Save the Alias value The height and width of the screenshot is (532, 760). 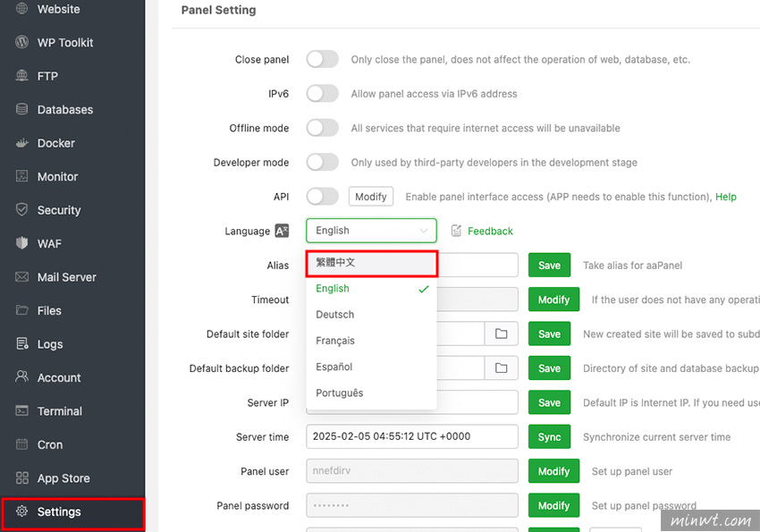[549, 265]
